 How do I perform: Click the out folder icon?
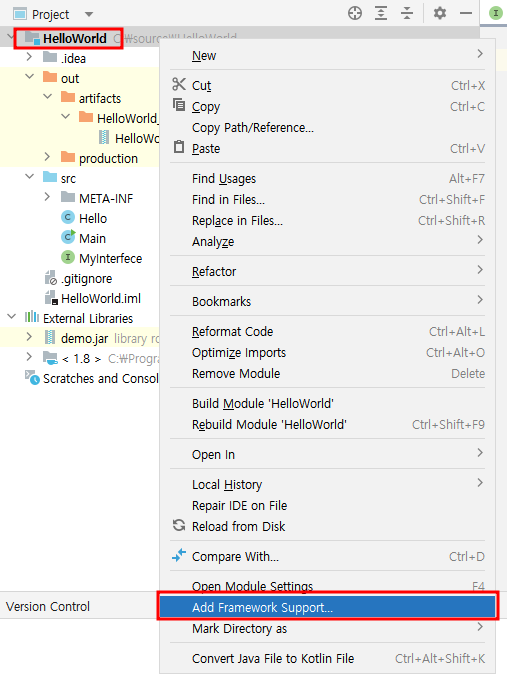point(50,77)
